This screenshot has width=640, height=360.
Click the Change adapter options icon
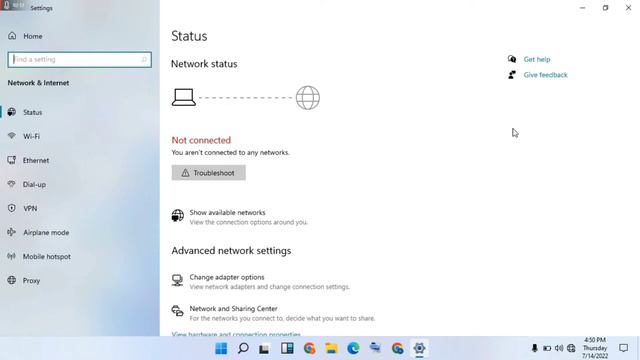click(177, 280)
